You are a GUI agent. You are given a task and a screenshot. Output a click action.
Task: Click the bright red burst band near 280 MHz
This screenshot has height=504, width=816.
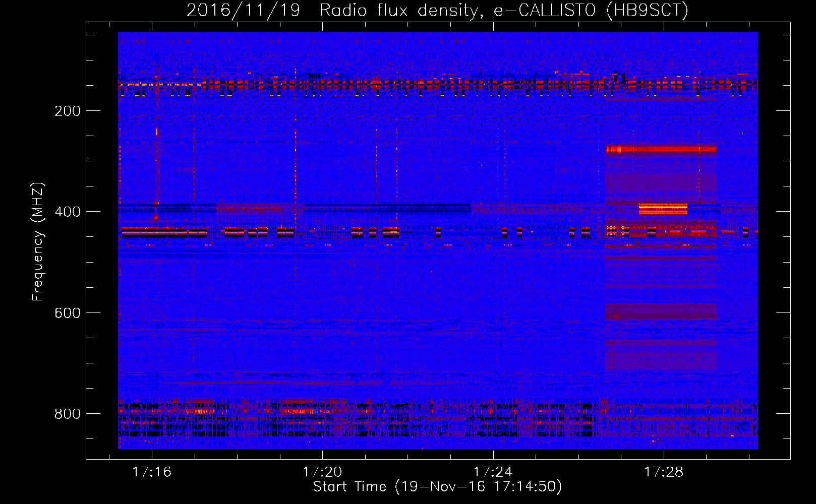coord(661,149)
